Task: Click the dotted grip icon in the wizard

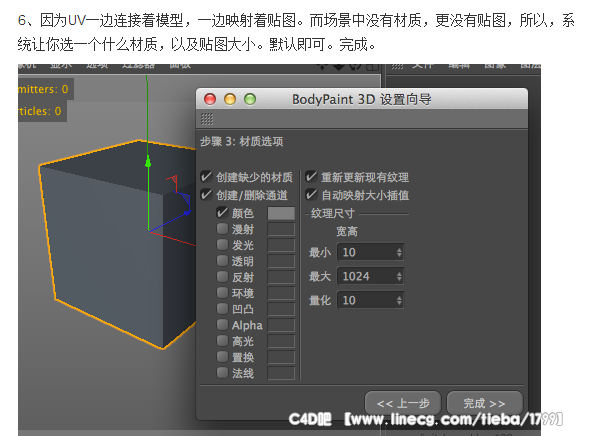Action: [x=207, y=119]
